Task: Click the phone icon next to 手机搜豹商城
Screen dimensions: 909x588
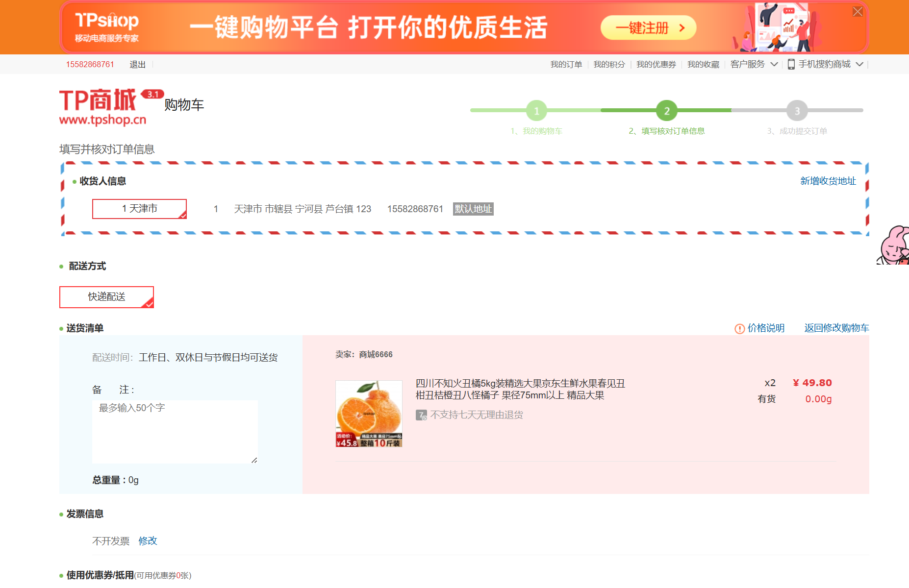Action: (790, 64)
